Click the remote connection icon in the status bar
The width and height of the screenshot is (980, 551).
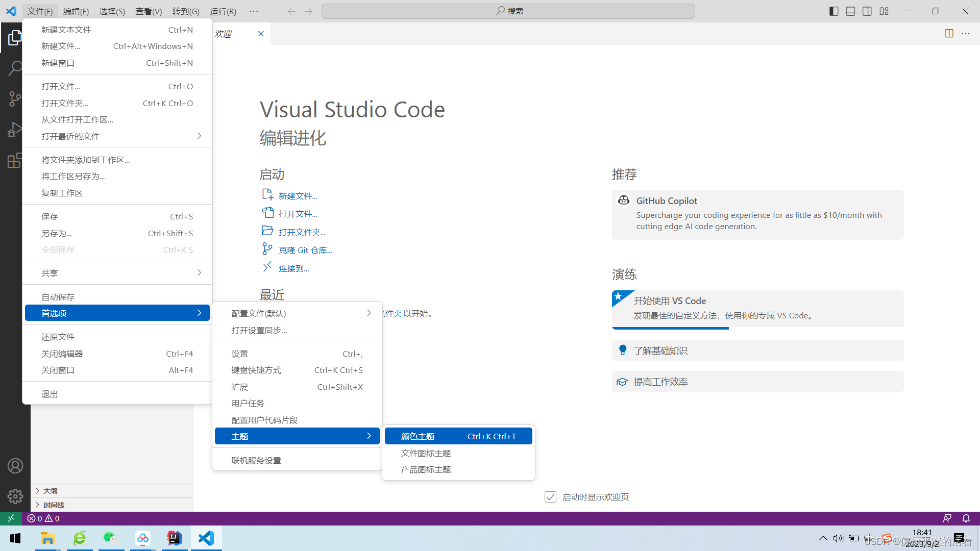10,518
